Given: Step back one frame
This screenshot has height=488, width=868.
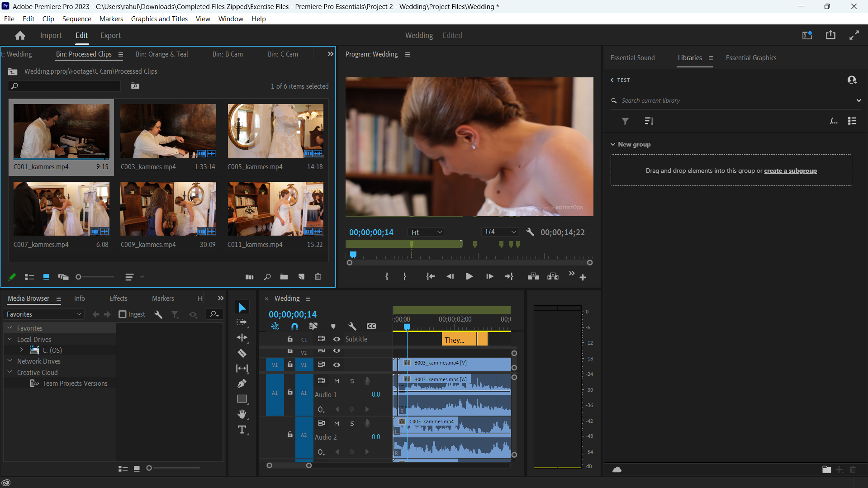Looking at the screenshot, I should 450,276.
